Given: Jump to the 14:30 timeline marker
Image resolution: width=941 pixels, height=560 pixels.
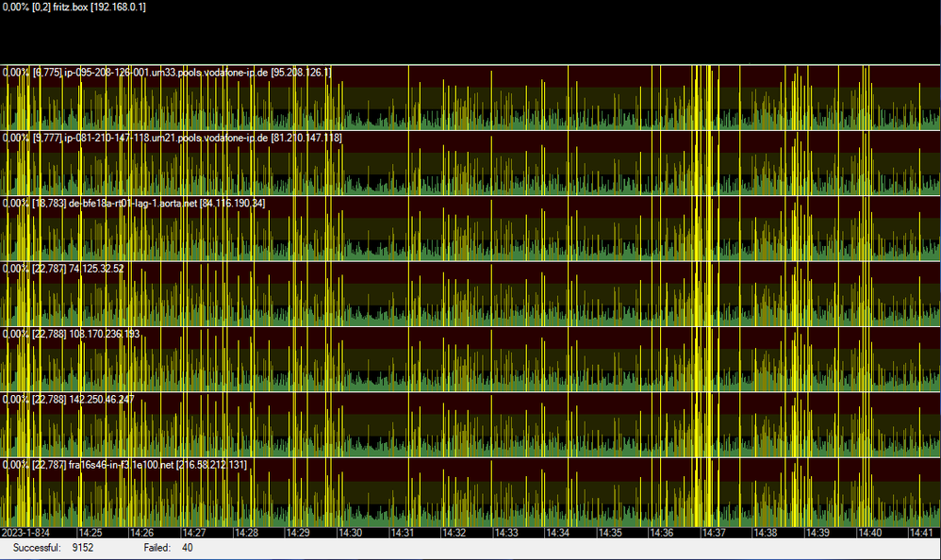Looking at the screenshot, I should (x=350, y=533).
